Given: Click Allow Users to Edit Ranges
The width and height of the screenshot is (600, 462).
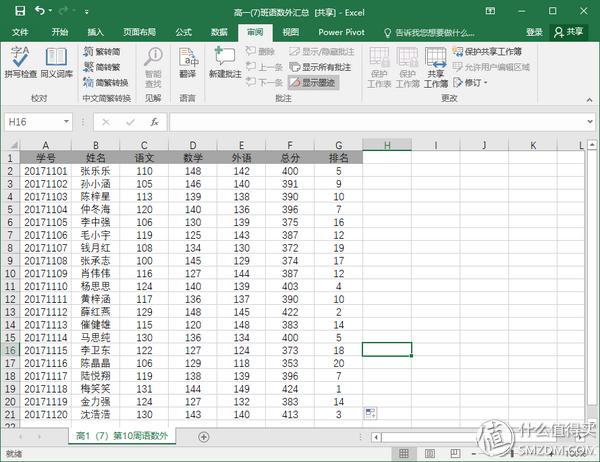Looking at the screenshot, I should point(491,67).
